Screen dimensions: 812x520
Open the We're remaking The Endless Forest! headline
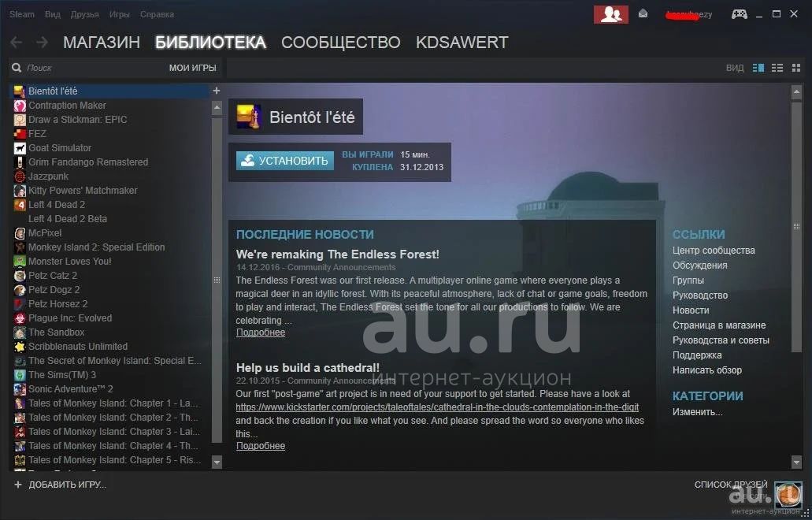338,254
